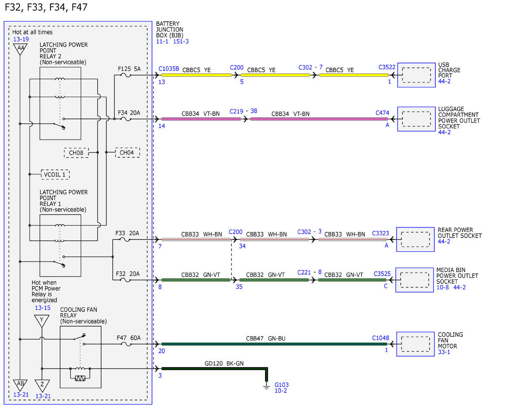
Task: Open the 13-21 link under Z
Action: [43, 395]
